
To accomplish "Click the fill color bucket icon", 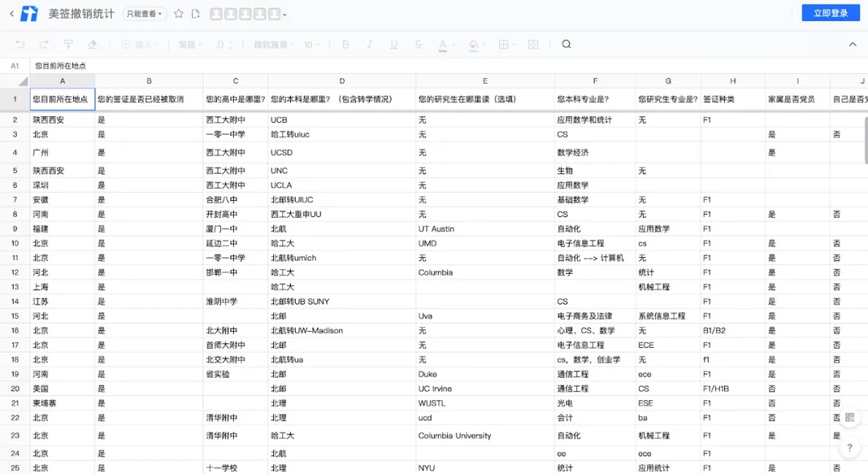I will coord(473,45).
